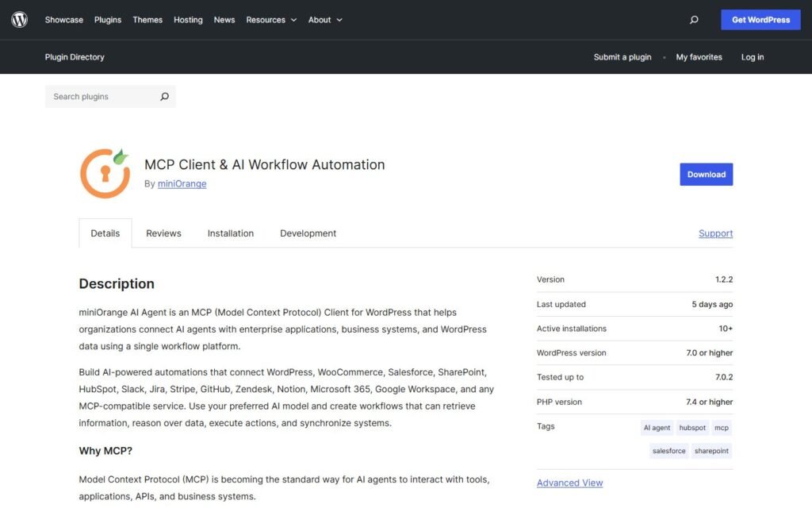Click the miniOrange plugin logo icon

click(x=105, y=173)
